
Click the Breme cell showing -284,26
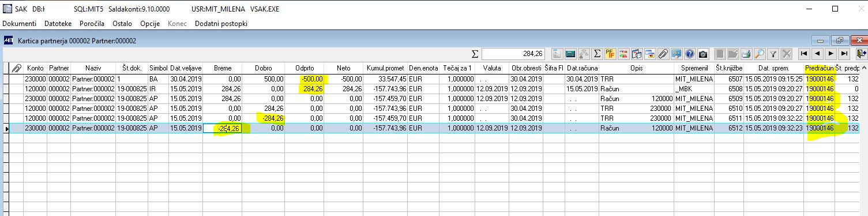click(x=222, y=128)
